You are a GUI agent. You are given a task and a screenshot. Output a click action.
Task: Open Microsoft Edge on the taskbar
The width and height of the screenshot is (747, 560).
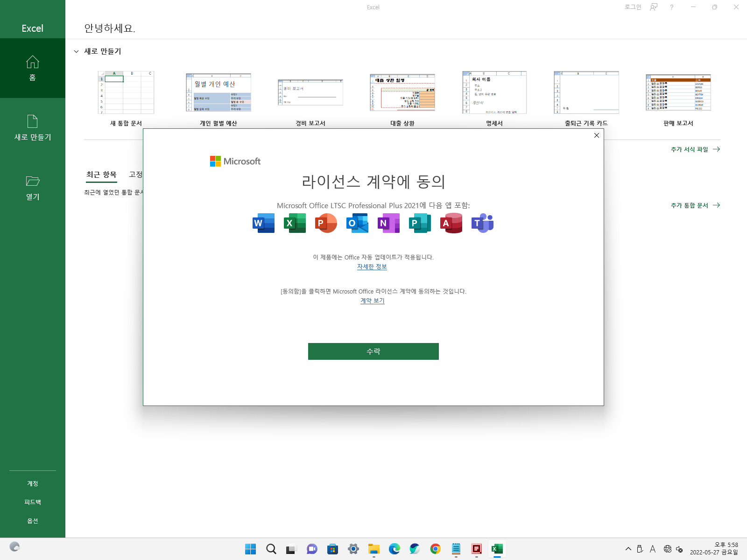coord(394,549)
